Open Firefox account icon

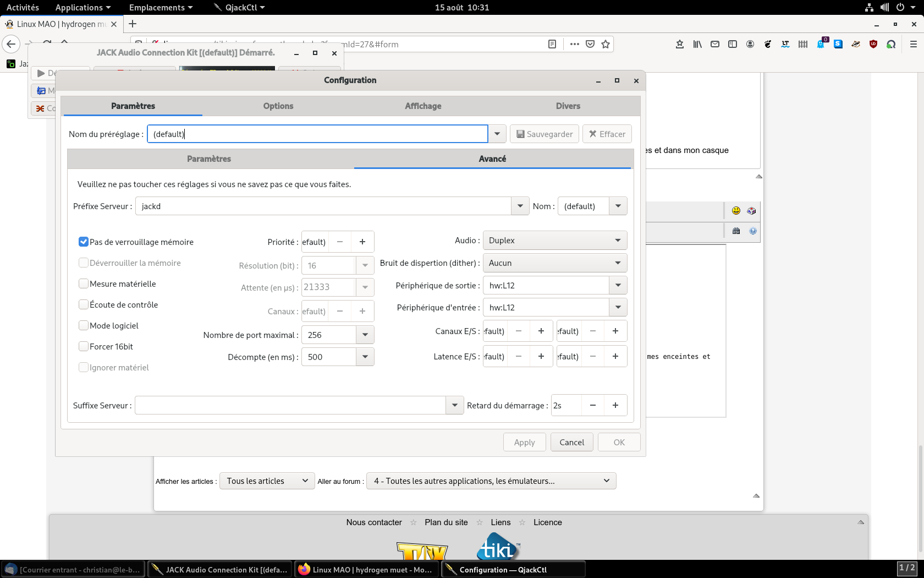750,44
